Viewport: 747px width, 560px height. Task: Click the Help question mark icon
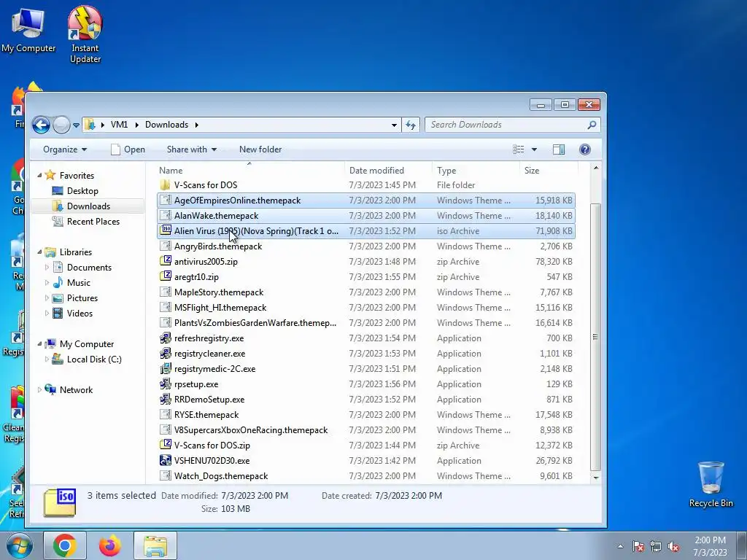coord(584,149)
